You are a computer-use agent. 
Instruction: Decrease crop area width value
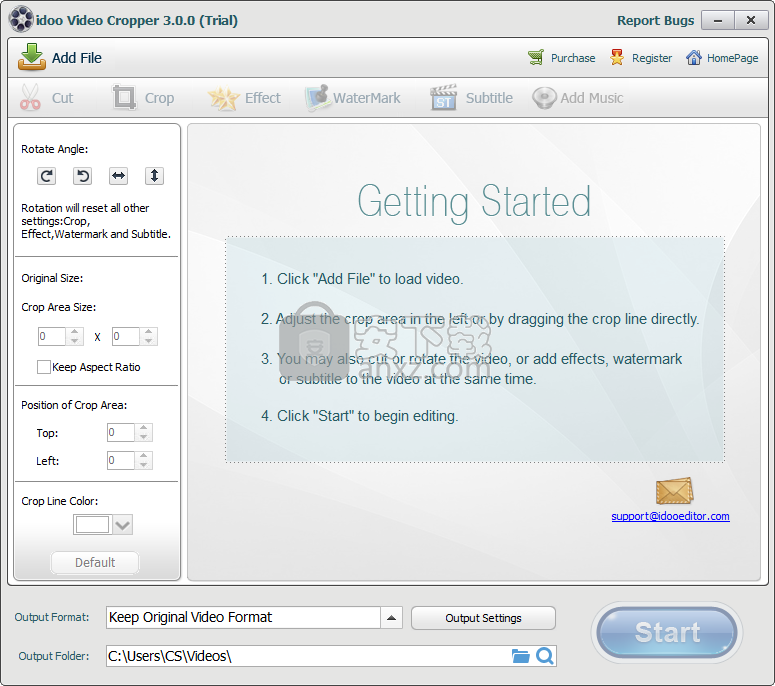pyautogui.click(x=74, y=341)
